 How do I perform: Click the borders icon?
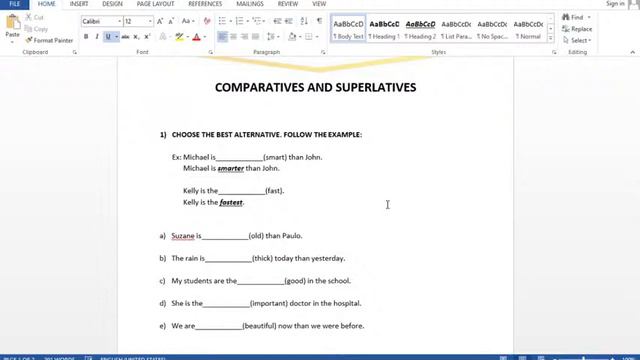[309, 37]
